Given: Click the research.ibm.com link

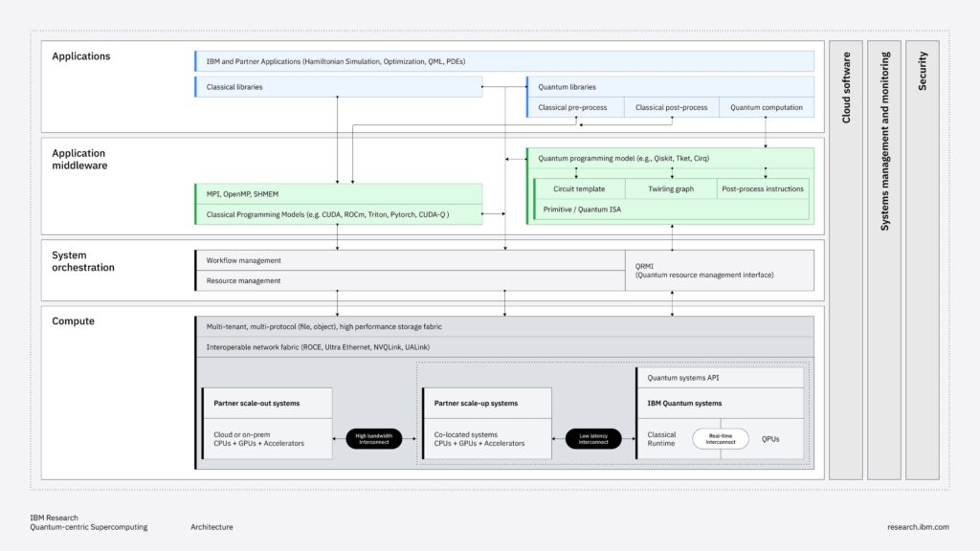Looking at the screenshot, I should point(918,526).
